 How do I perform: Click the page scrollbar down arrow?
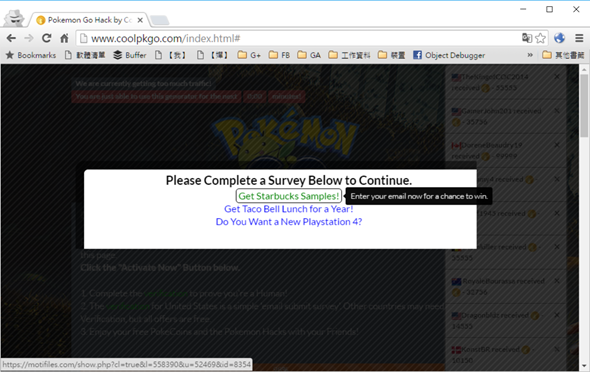(584, 365)
